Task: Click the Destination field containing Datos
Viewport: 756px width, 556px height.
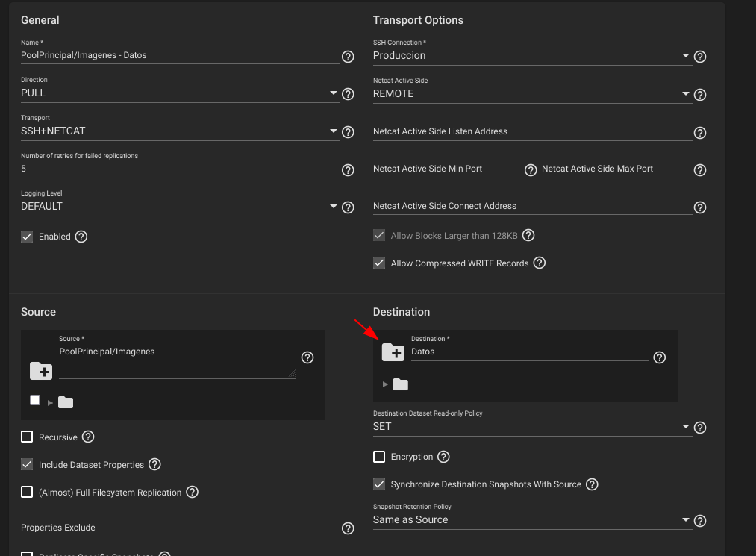Action: pos(529,352)
